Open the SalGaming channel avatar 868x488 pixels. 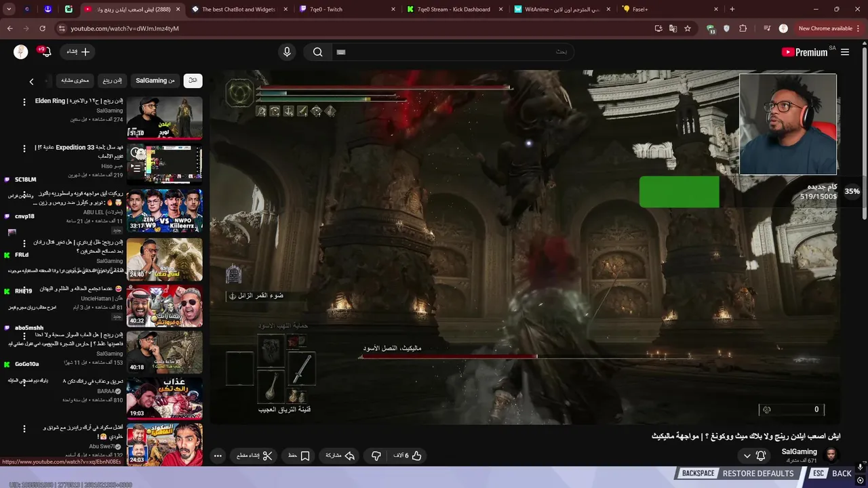coord(831,455)
